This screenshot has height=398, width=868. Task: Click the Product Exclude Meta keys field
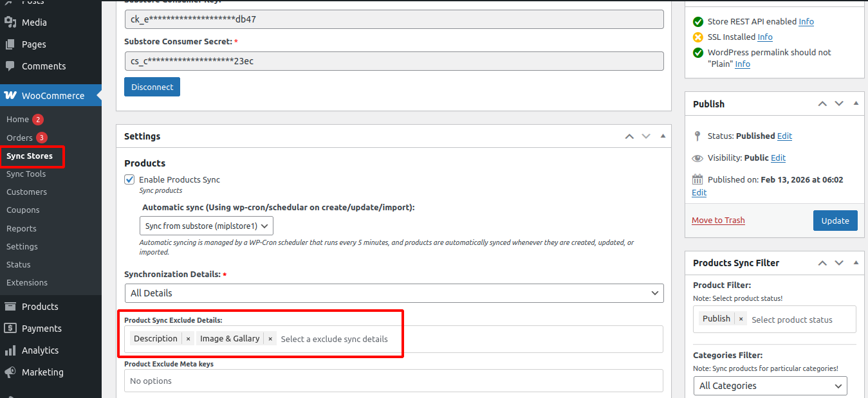(393, 381)
